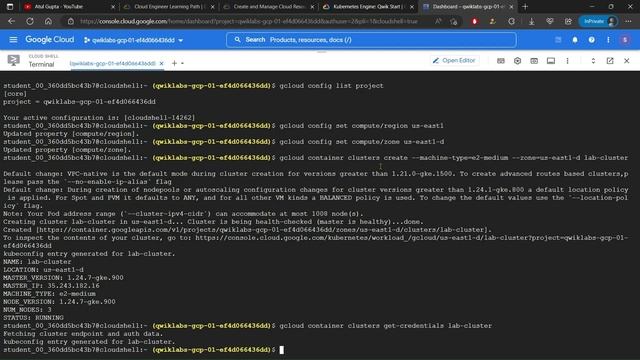Close the qwiklabs-gcp-01 terminal session tab
640x360 pixels.
pyautogui.click(x=161, y=63)
